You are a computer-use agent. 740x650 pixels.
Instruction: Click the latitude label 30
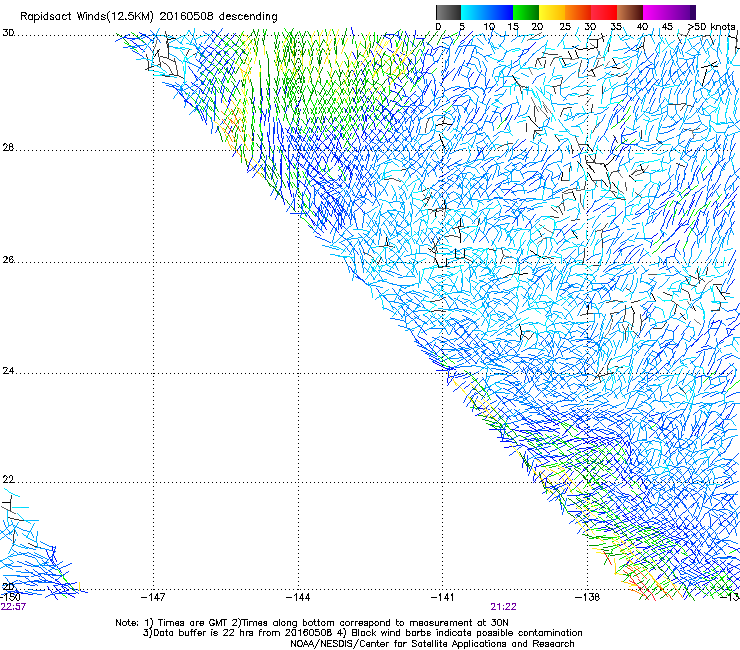click(x=8, y=33)
